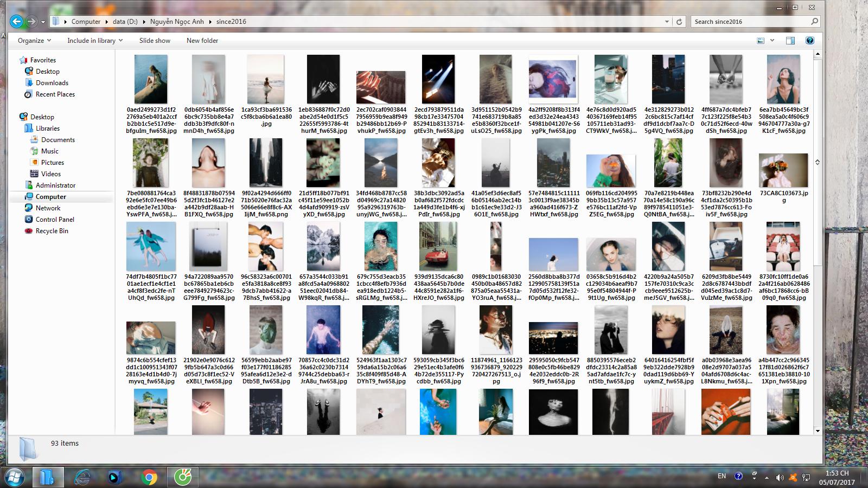Select Downloads in Favorites
Viewport: 868px width, 488px height.
pyautogui.click(x=52, y=83)
